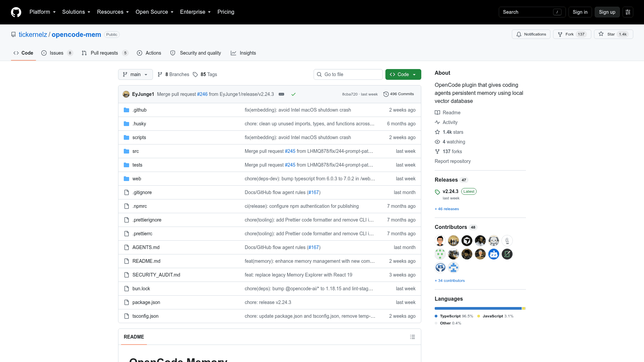Click the package.json file icon
The height and width of the screenshot is (362, 644).
click(126, 302)
